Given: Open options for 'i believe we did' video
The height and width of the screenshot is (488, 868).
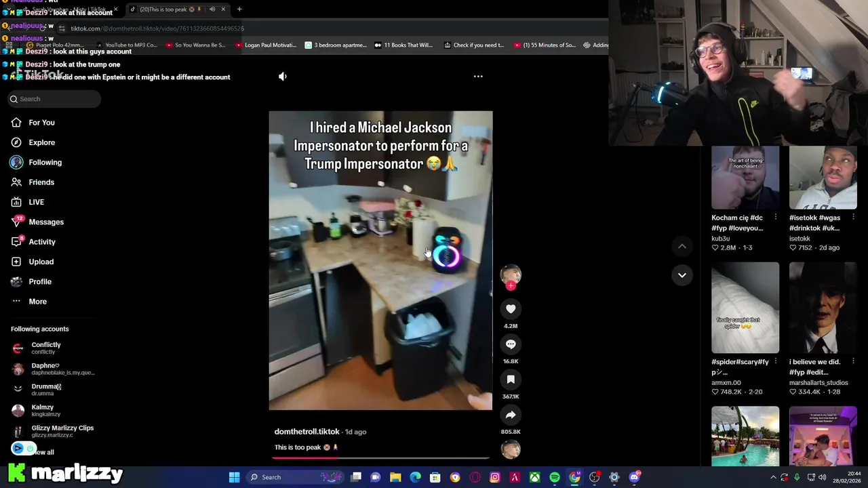Looking at the screenshot, I should coord(853,362).
